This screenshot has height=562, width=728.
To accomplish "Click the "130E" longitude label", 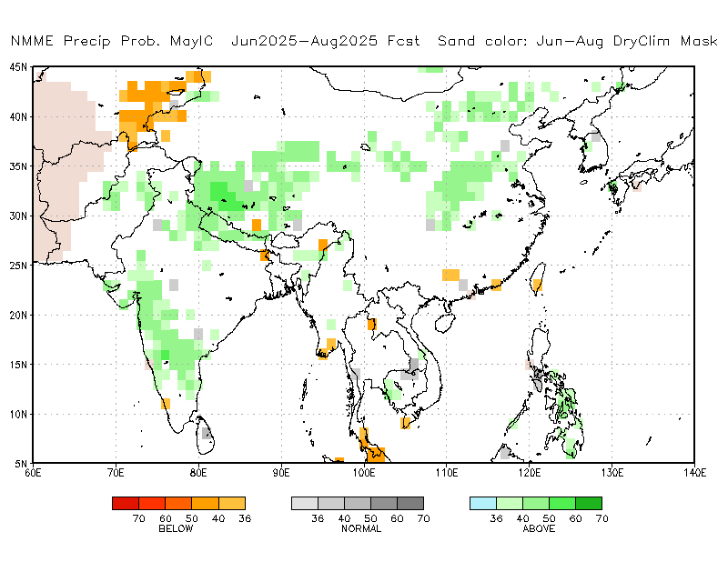I will tap(612, 473).
